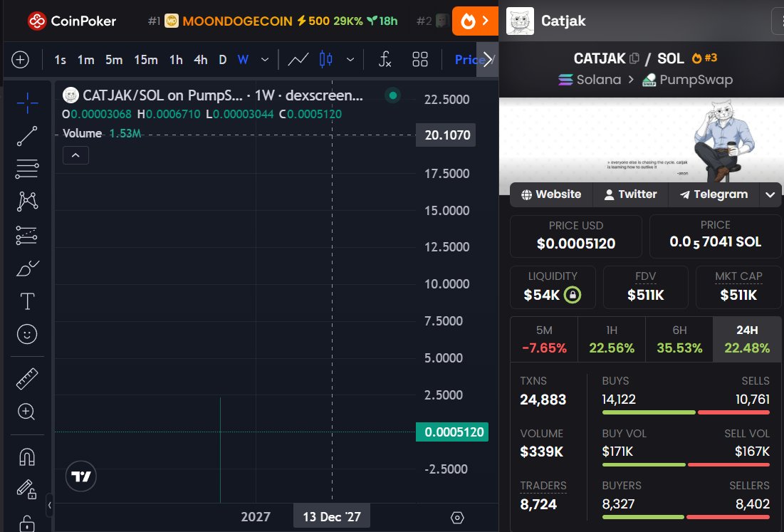
Task: Expand the time interval dropdown
Action: tap(265, 60)
